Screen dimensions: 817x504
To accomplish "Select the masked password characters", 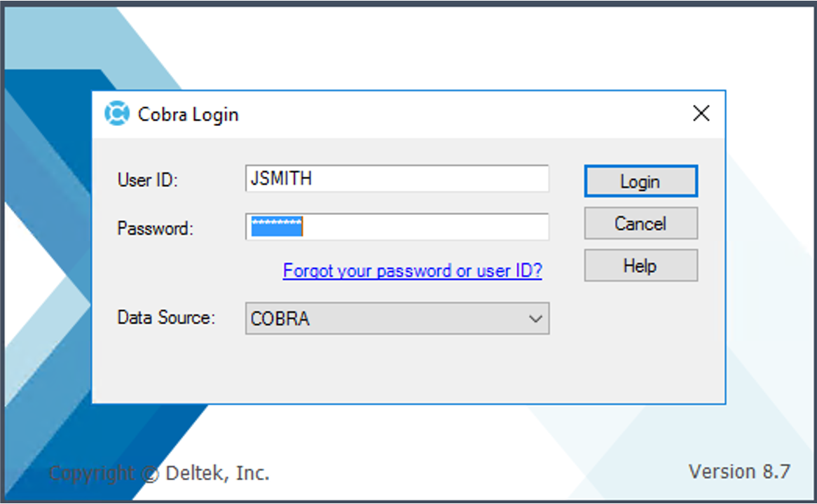I will [276, 226].
